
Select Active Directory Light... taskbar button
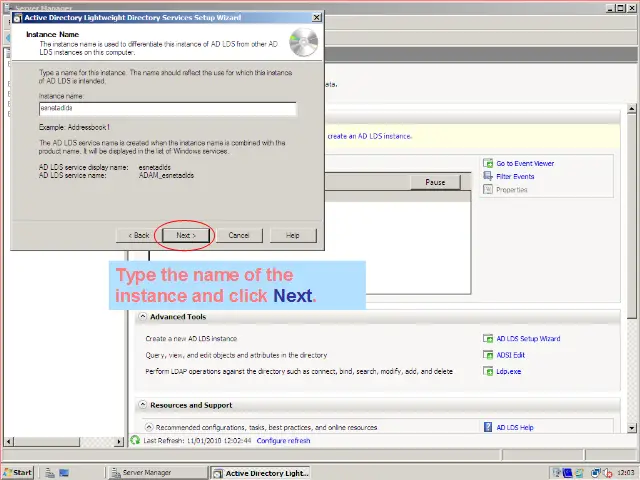[x=260, y=473]
